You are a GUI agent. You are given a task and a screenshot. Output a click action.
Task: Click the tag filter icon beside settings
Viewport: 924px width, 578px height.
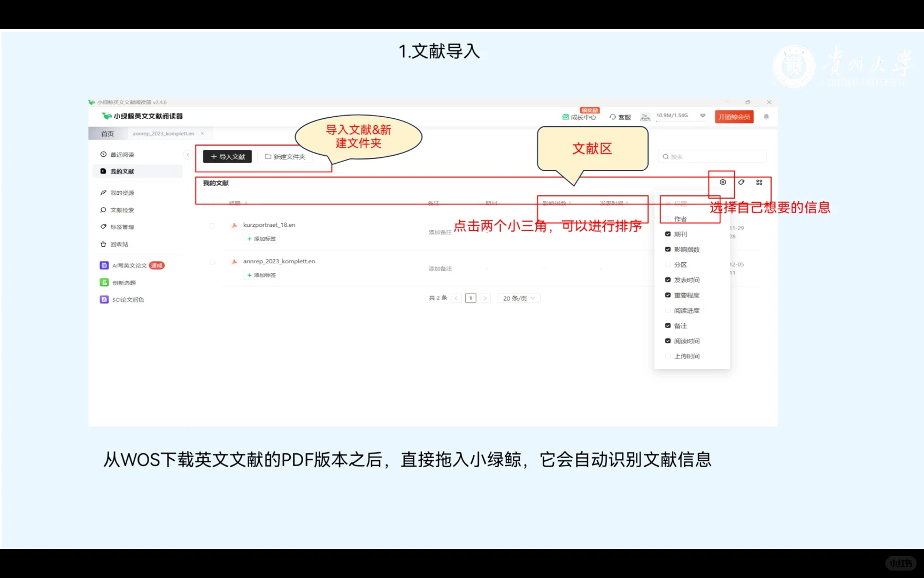[x=741, y=182]
